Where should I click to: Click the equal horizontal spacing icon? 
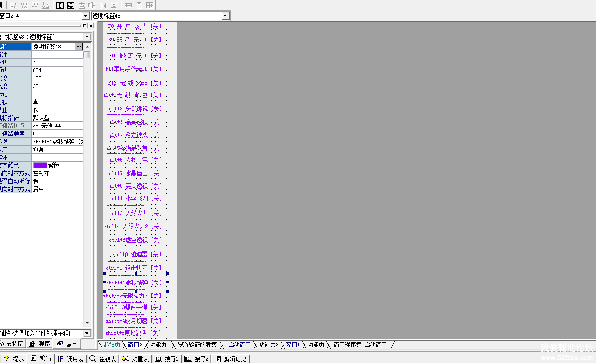(103, 6)
